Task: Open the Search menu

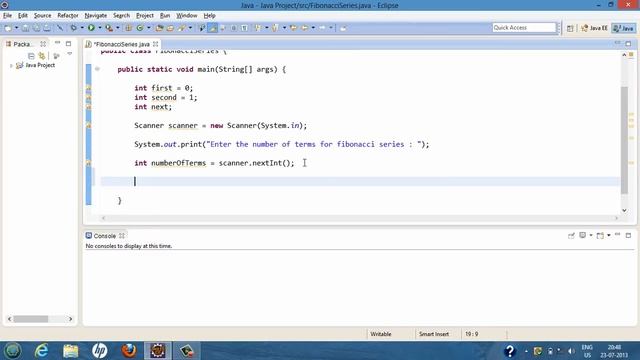Action: click(121, 16)
